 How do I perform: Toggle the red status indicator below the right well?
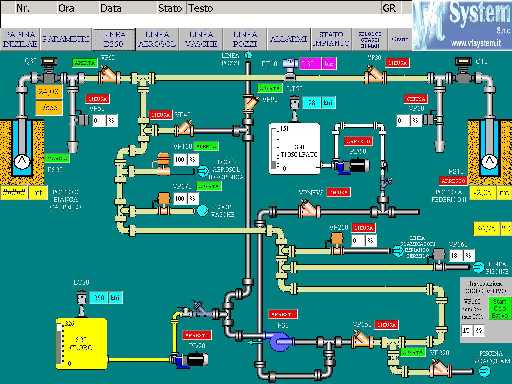pyautogui.click(x=453, y=181)
